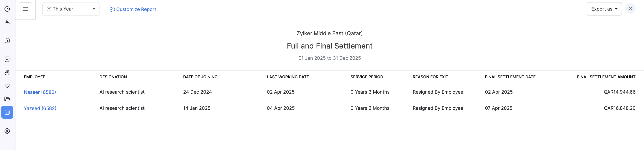Viewport: 644px width, 150px height.
Task: Click the highlighted Reports chart icon
Action: click(7, 112)
